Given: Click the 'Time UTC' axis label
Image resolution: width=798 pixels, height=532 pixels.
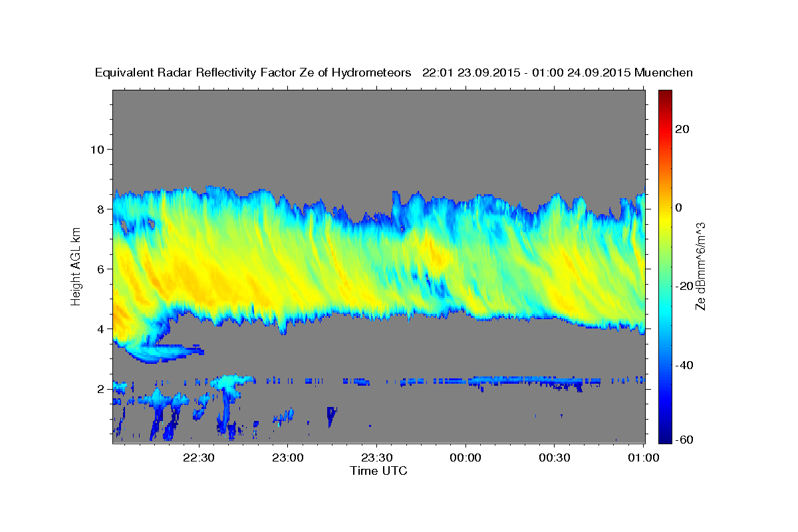Looking at the screenshot, I should [x=378, y=471].
